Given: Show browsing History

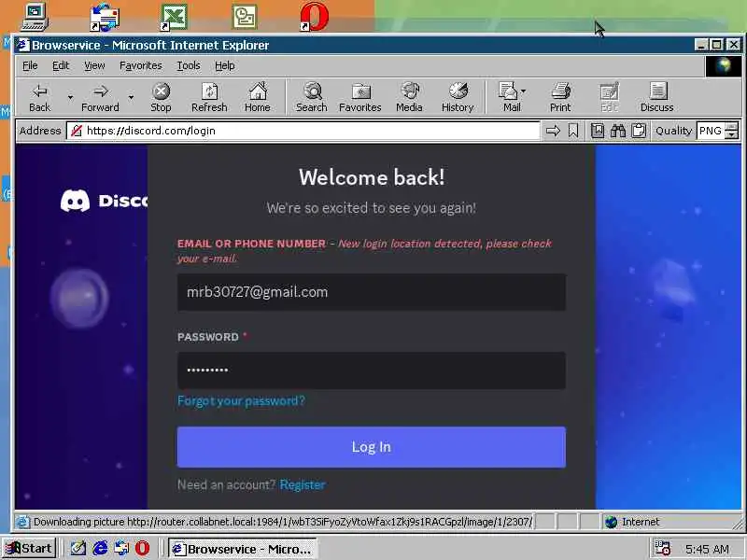Looking at the screenshot, I should [x=458, y=98].
